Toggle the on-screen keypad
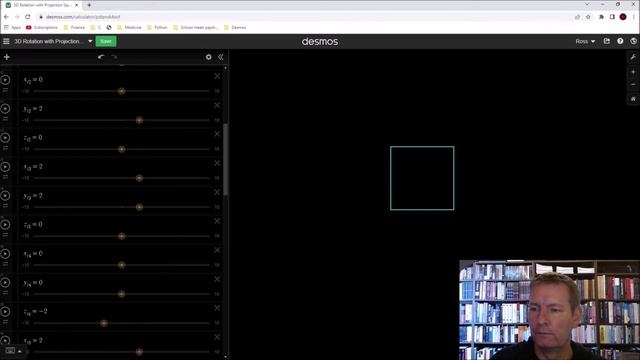The width and height of the screenshot is (640, 360). 13,351
